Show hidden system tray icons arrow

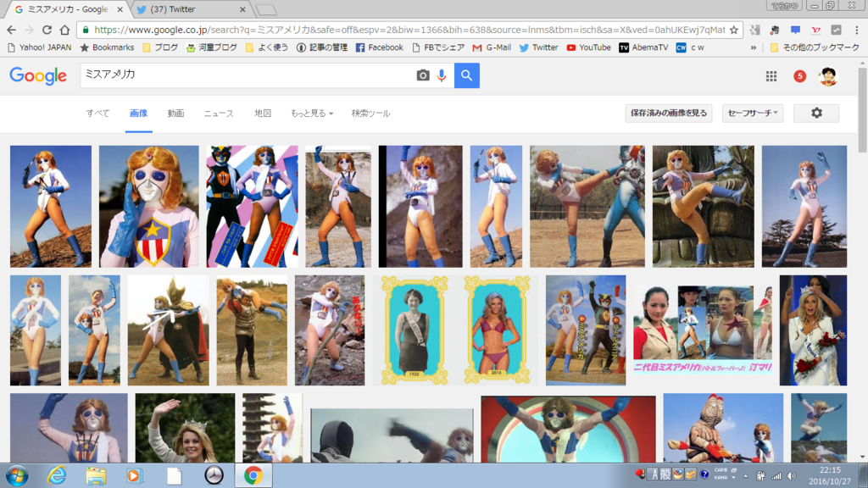[x=746, y=476]
